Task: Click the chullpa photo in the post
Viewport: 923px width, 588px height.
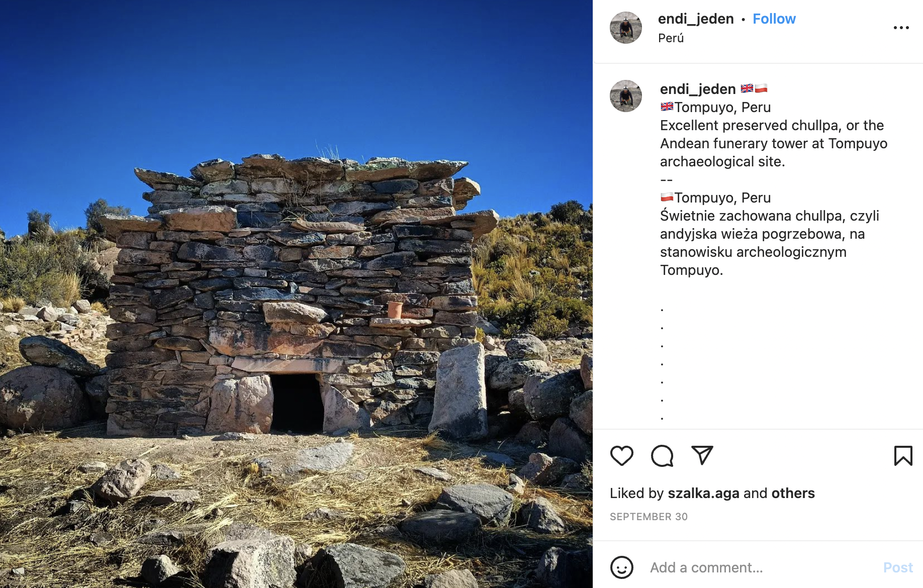Action: tap(296, 294)
